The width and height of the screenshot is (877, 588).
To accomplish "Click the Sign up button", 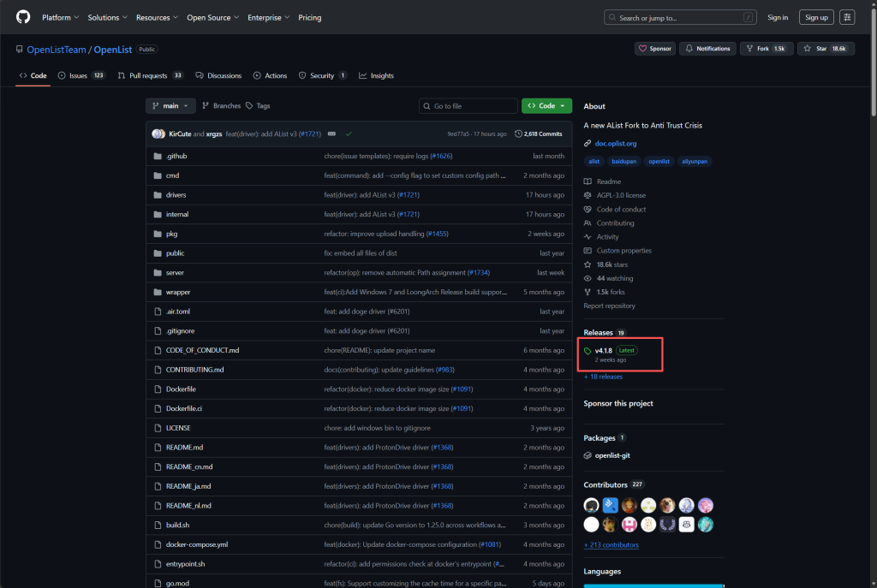I will pos(816,17).
